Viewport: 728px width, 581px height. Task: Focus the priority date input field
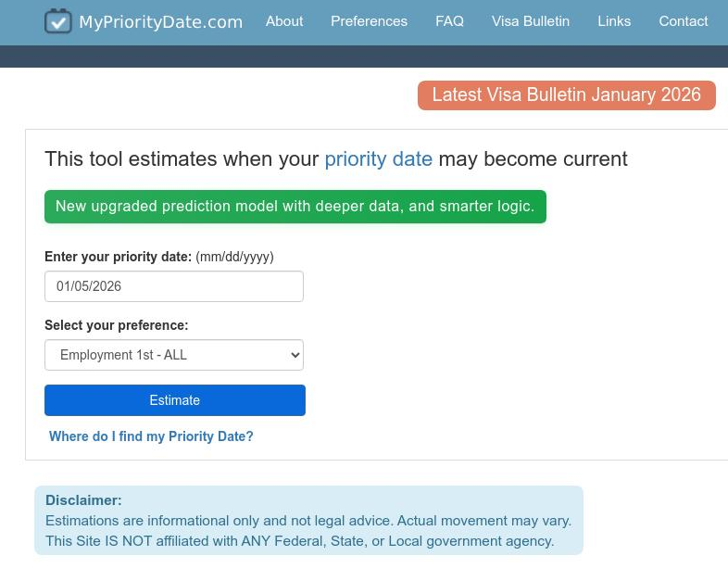(174, 286)
